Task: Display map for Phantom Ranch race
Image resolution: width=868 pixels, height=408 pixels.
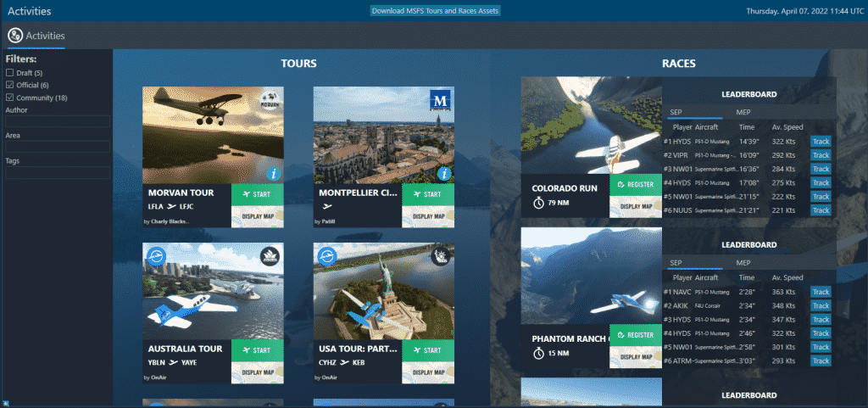Action: tap(636, 357)
